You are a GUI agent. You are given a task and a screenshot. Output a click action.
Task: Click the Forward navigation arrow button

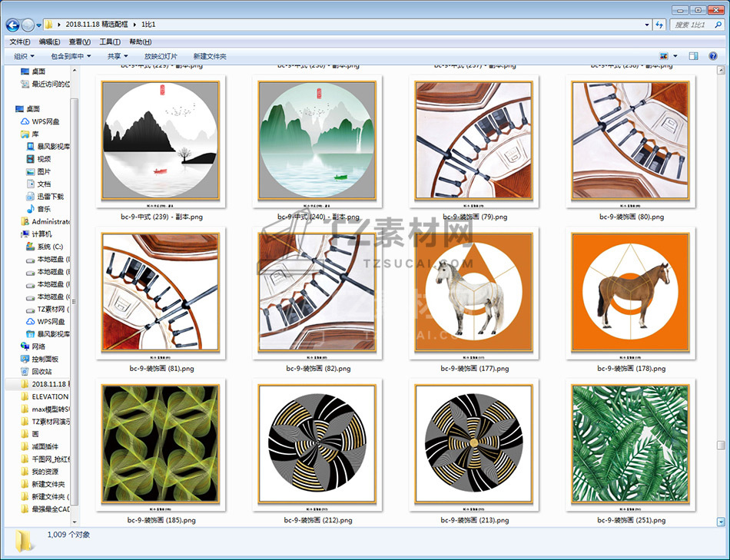click(x=28, y=25)
